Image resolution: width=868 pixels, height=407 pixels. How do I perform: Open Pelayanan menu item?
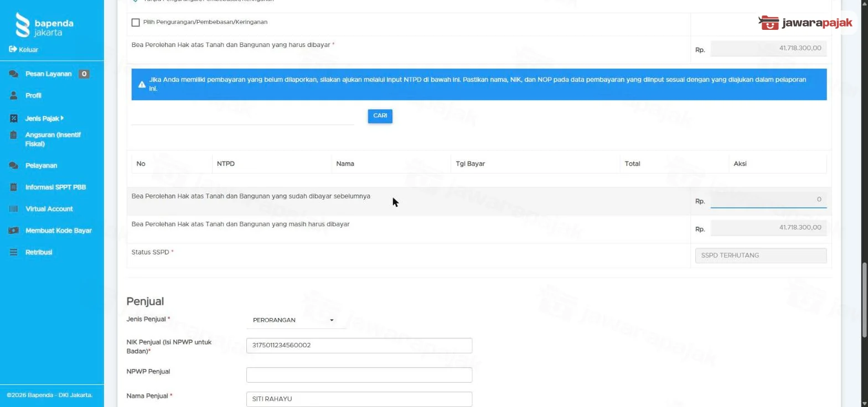(41, 165)
